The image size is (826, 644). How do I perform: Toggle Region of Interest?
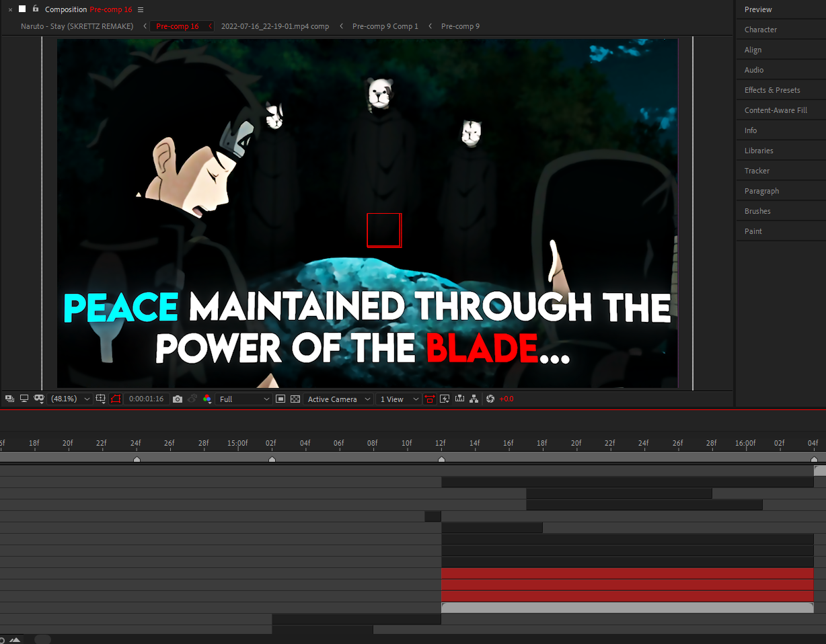(280, 399)
